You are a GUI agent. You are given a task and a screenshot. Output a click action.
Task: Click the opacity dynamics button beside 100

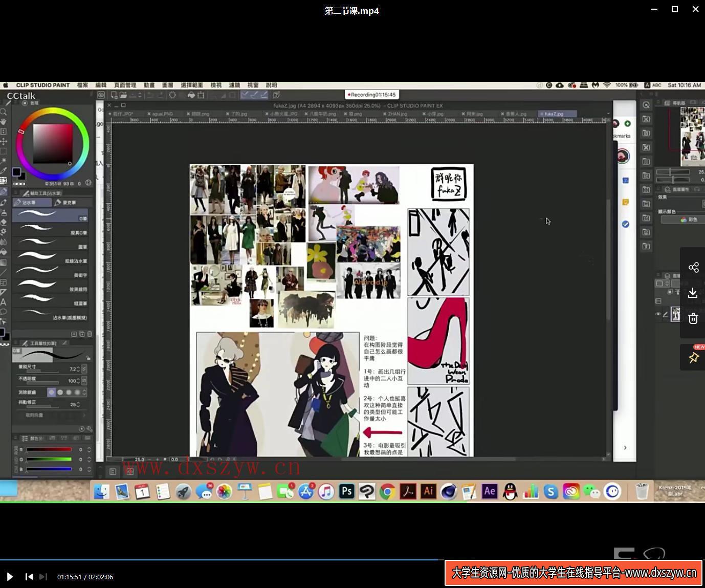pyautogui.click(x=84, y=381)
